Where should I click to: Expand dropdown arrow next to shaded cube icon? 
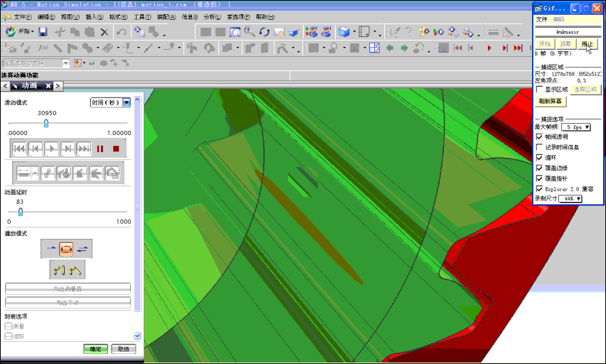click(354, 33)
